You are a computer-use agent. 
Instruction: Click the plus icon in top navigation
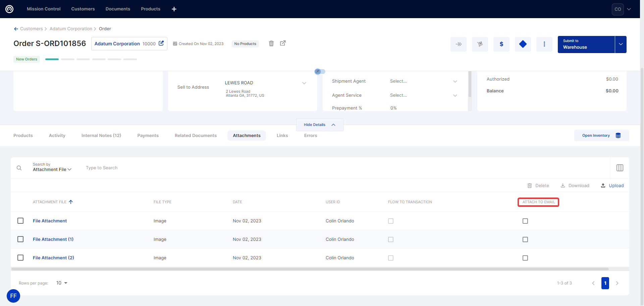coord(174,9)
